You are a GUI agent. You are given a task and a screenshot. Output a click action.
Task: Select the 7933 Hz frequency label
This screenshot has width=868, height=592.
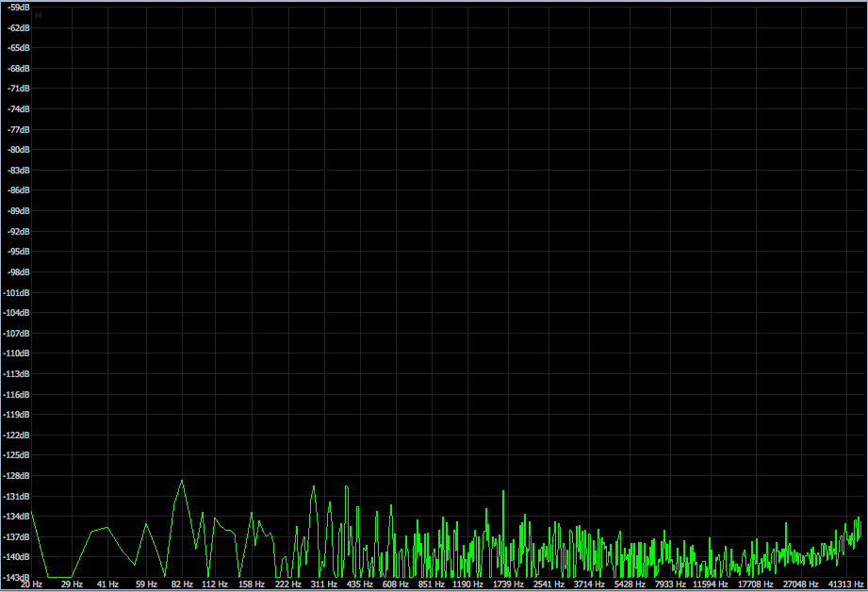(670, 584)
